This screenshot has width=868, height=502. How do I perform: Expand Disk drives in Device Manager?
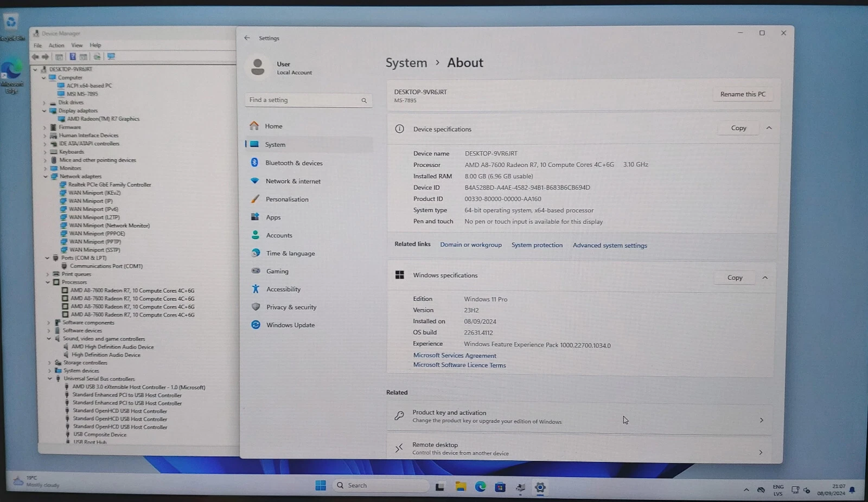tap(44, 102)
